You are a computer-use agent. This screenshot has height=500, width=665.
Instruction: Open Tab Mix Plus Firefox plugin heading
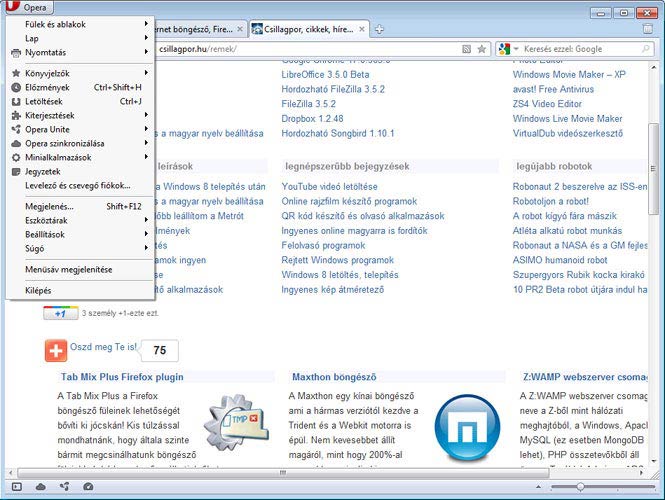pos(122,377)
